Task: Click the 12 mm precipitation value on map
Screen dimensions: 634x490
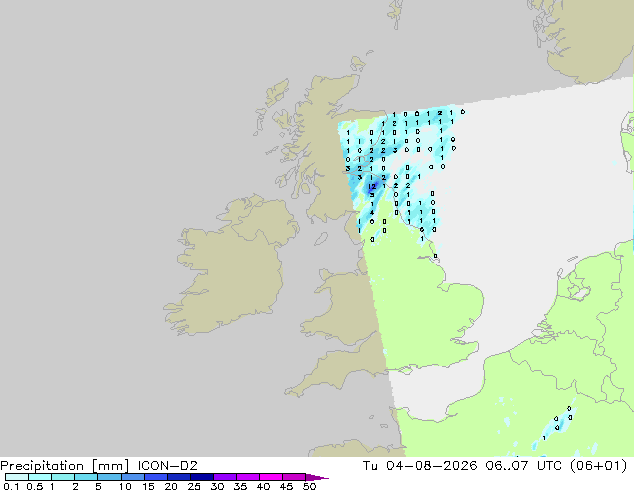Action: (x=372, y=186)
